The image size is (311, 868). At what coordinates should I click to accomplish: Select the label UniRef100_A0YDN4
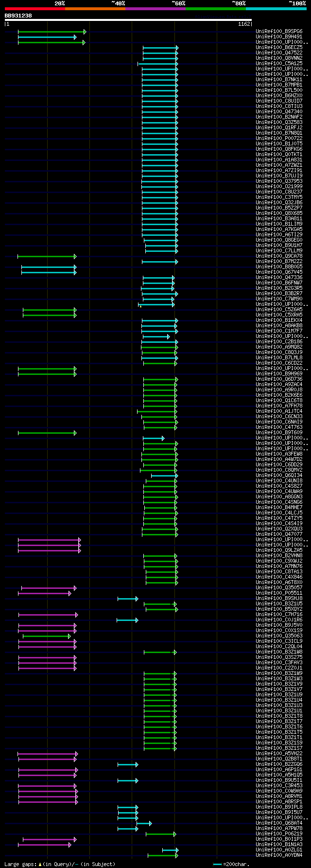tap(279, 855)
